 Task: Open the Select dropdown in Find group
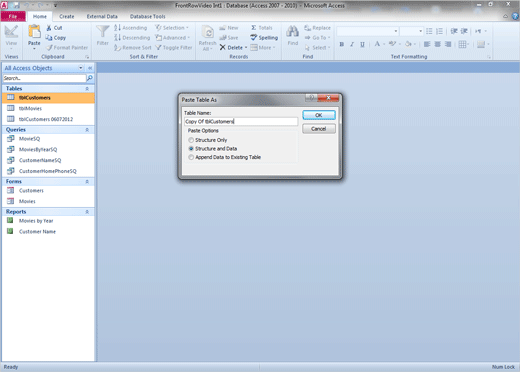[x=317, y=48]
